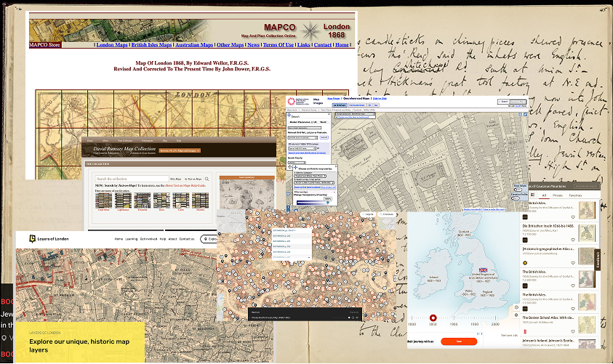The width and height of the screenshot is (613, 364).
Task: Click the Union Jack flag on the UK map
Action: [484, 270]
